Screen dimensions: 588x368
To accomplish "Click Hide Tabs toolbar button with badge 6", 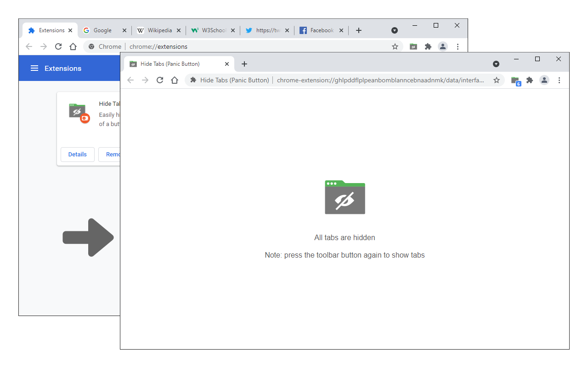I will click(x=515, y=80).
